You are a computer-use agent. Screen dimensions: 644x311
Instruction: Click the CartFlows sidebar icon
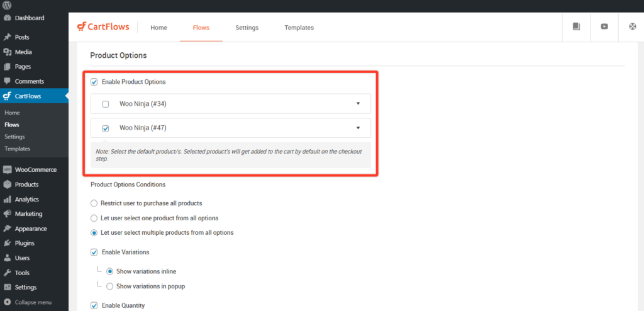click(x=7, y=96)
